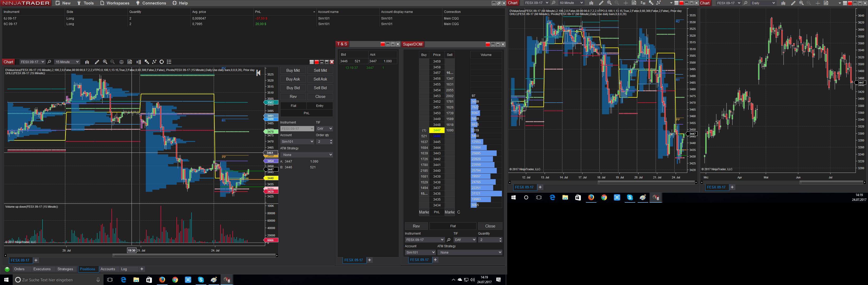The image size is (868, 285).
Task: Click Buy Ask button in Chart Trader
Action: pos(293,79)
